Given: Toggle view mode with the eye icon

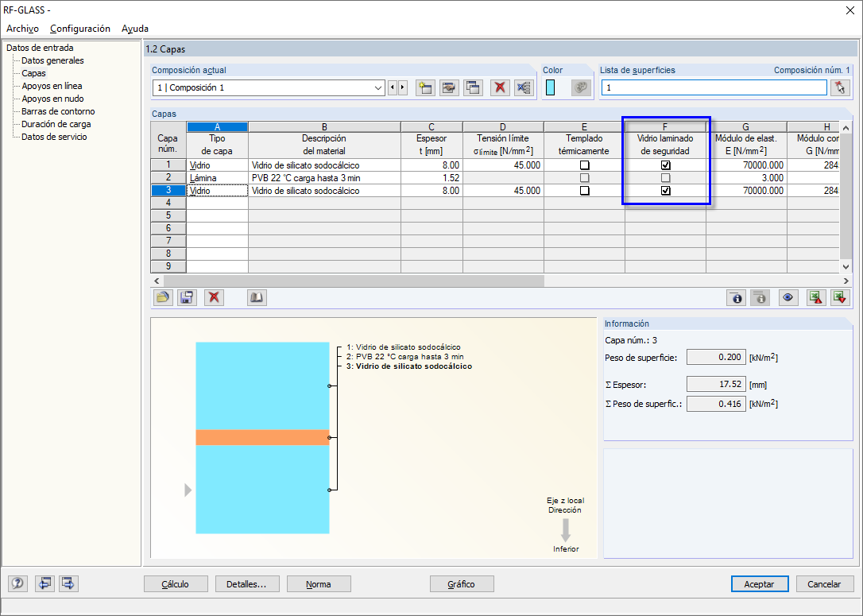Looking at the screenshot, I should point(788,297).
